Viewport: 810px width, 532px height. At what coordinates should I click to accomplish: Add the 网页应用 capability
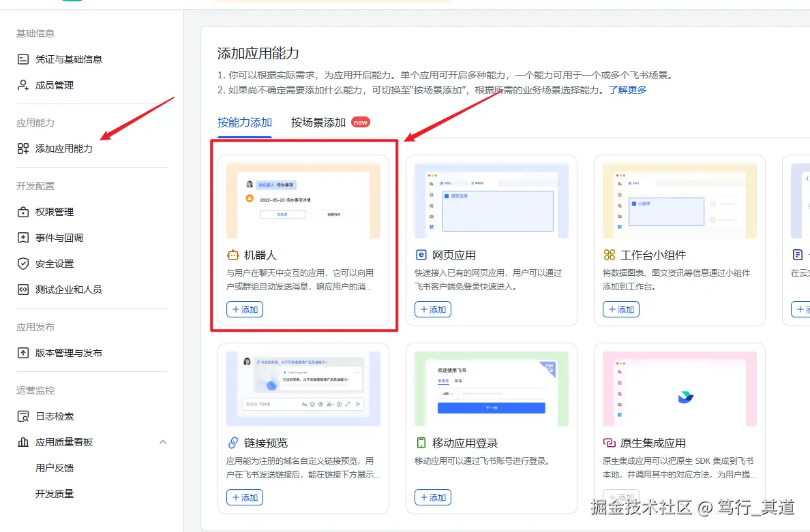click(433, 310)
